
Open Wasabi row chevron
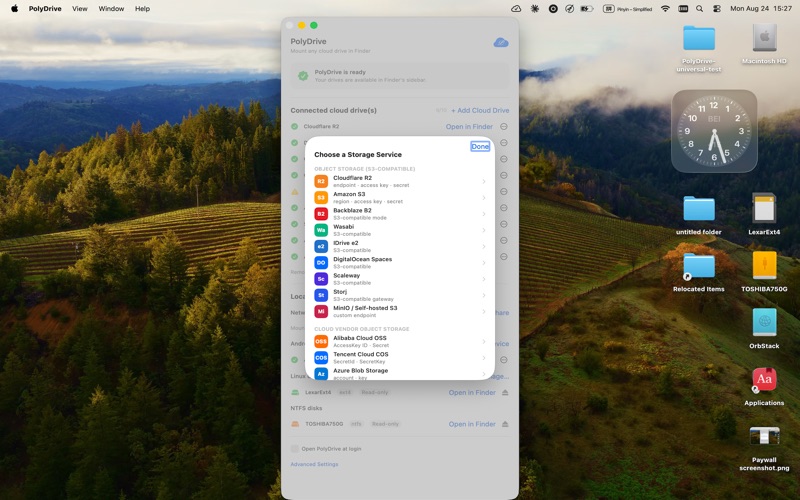484,231
